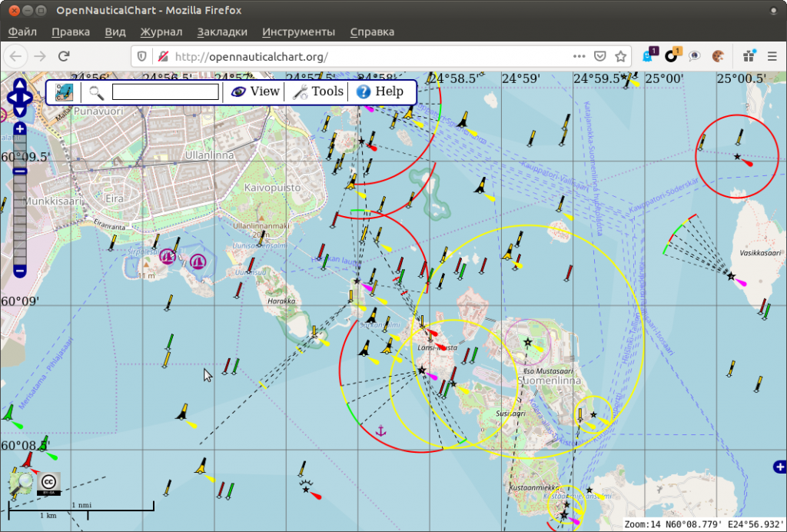Click the OpenSeaMap logo icon in map toolbar
The width and height of the screenshot is (787, 532).
point(65,92)
